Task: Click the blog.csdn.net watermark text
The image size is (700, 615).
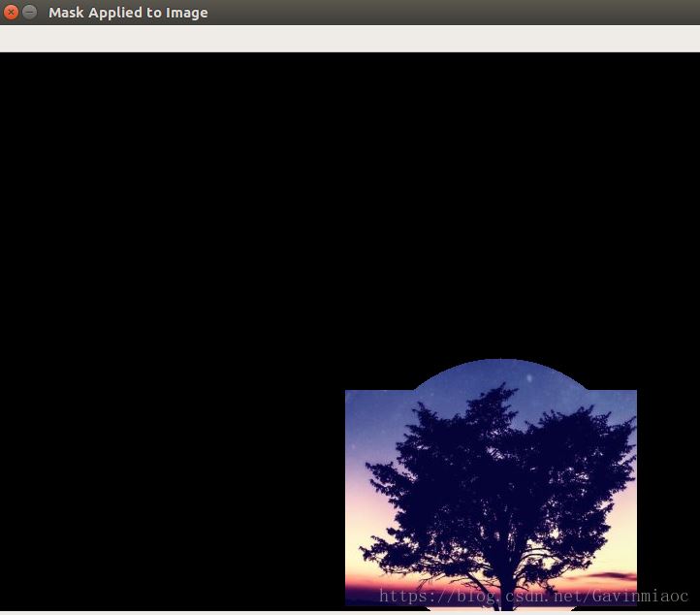Action: point(465,596)
